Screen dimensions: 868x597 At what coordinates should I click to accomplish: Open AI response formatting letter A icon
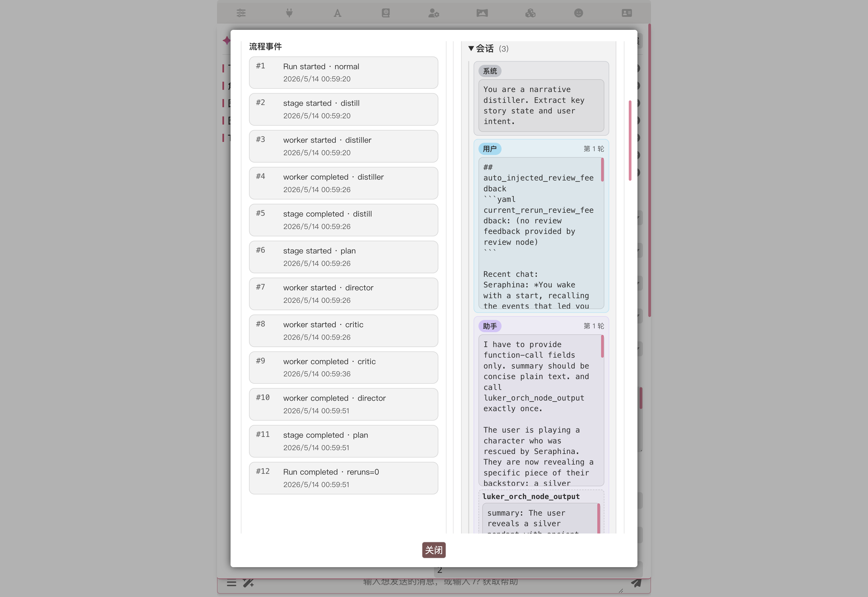[337, 13]
